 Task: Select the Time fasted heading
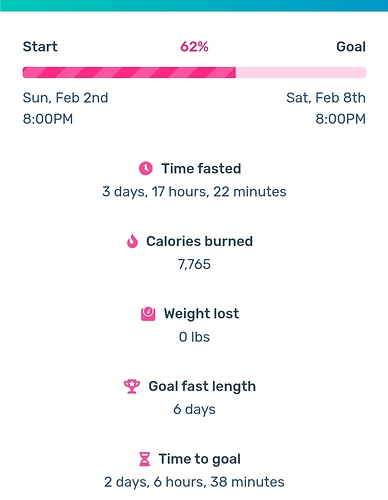point(201,168)
